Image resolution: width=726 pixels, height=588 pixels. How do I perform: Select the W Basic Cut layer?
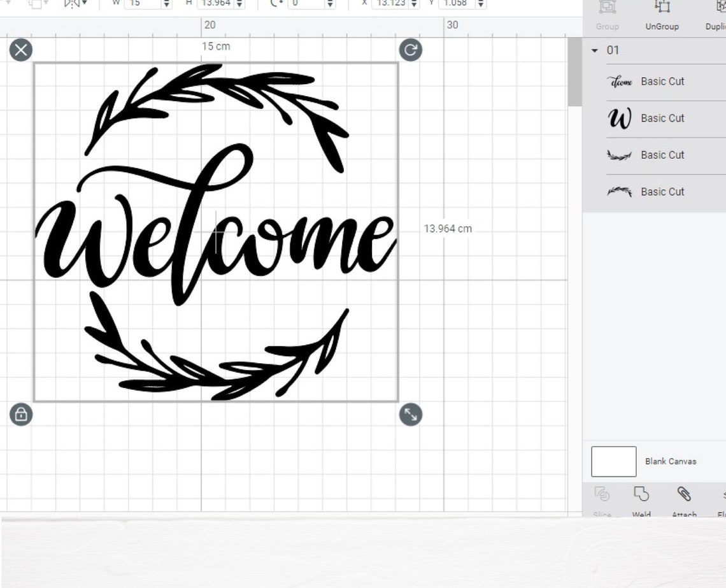[662, 118]
